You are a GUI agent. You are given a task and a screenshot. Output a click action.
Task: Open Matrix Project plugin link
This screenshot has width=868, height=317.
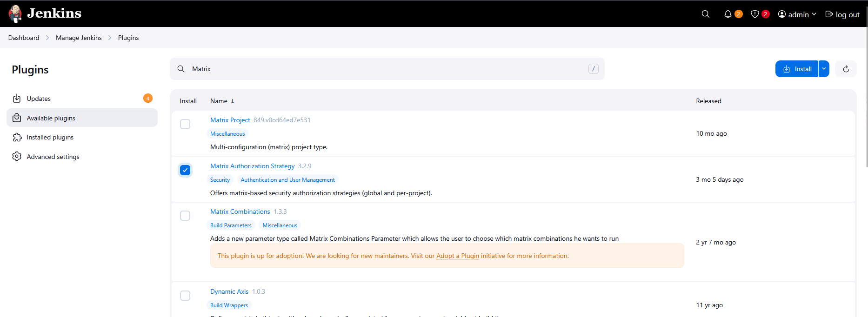pyautogui.click(x=230, y=120)
